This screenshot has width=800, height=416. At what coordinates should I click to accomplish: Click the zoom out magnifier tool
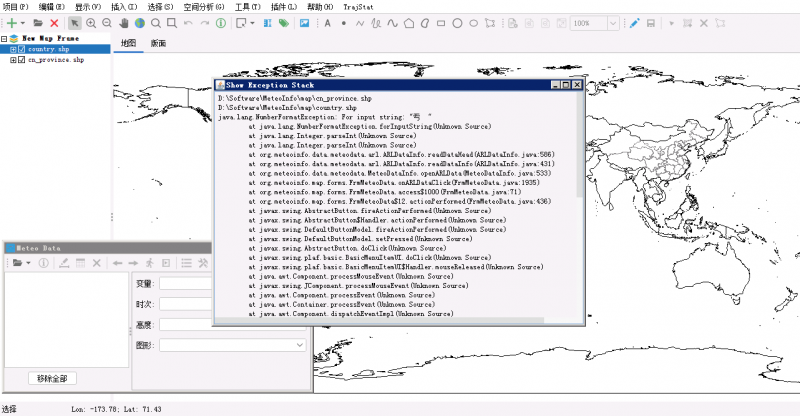coord(108,22)
